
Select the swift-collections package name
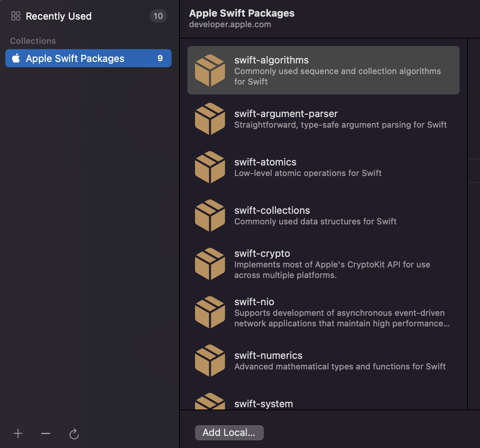[x=272, y=210]
